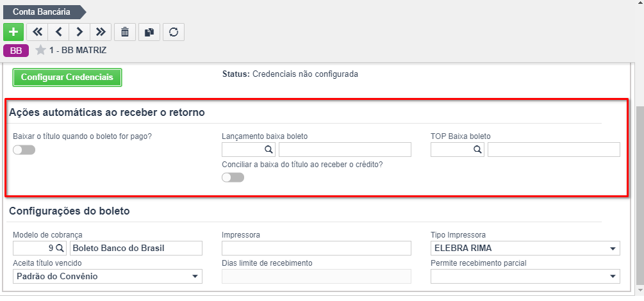Click Dias limite de recebimento field
The height and width of the screenshot is (301, 644).
(317, 277)
